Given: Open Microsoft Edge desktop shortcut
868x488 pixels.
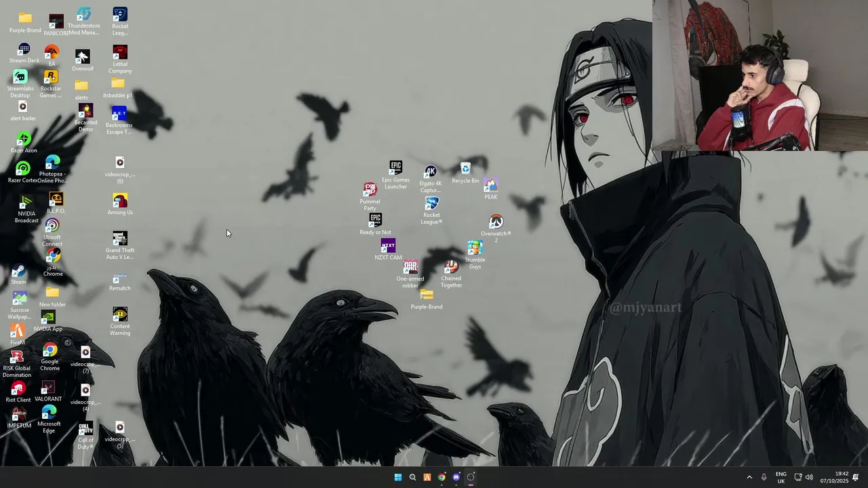Looking at the screenshot, I should [49, 420].
